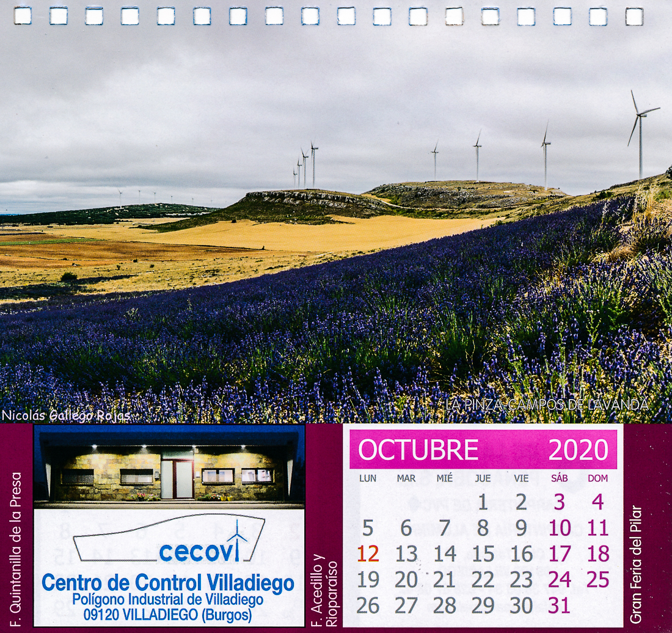Select the SÁB weekday header

(559, 478)
